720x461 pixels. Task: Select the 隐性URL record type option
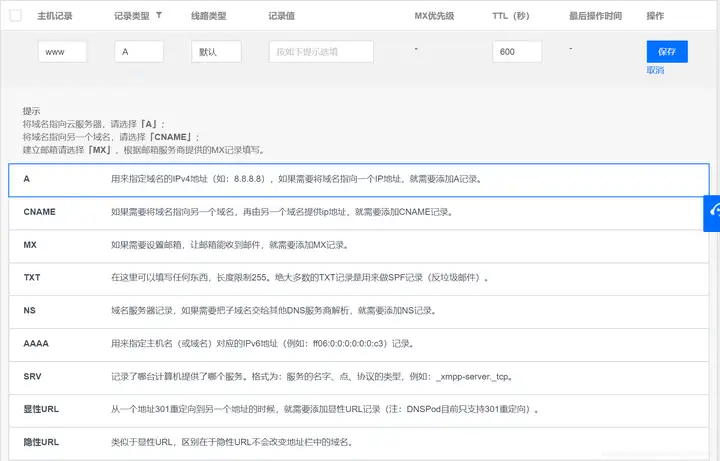pyautogui.click(x=359, y=443)
